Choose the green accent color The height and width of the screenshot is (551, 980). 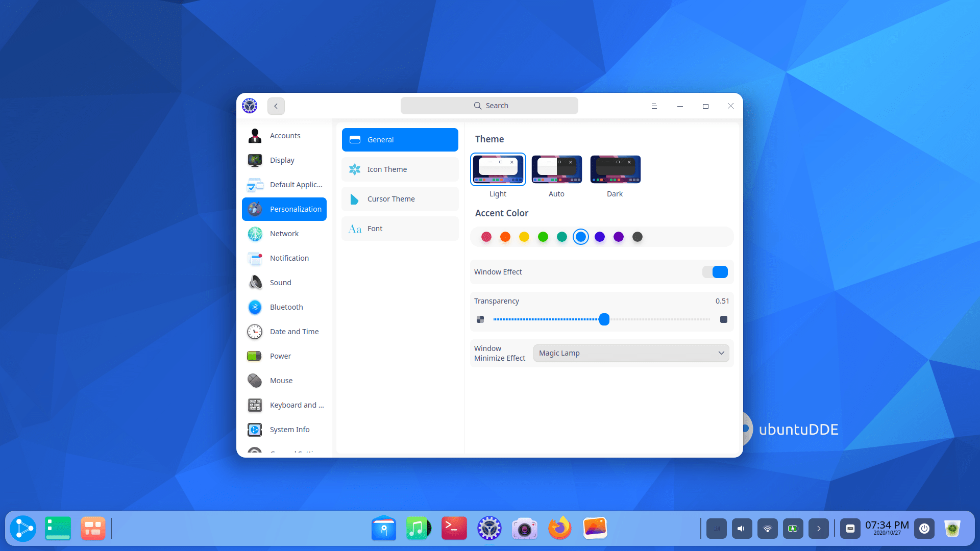(x=543, y=237)
